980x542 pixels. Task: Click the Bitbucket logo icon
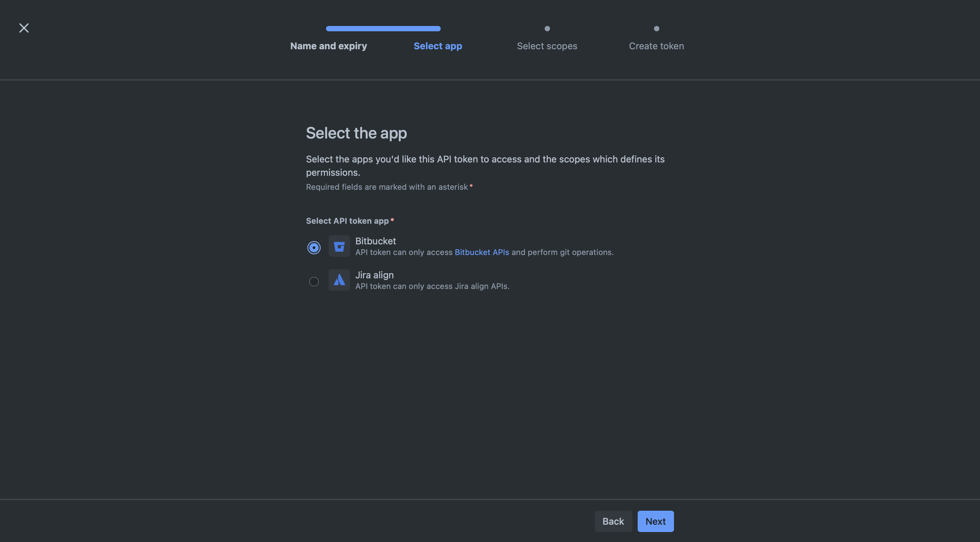(x=339, y=246)
